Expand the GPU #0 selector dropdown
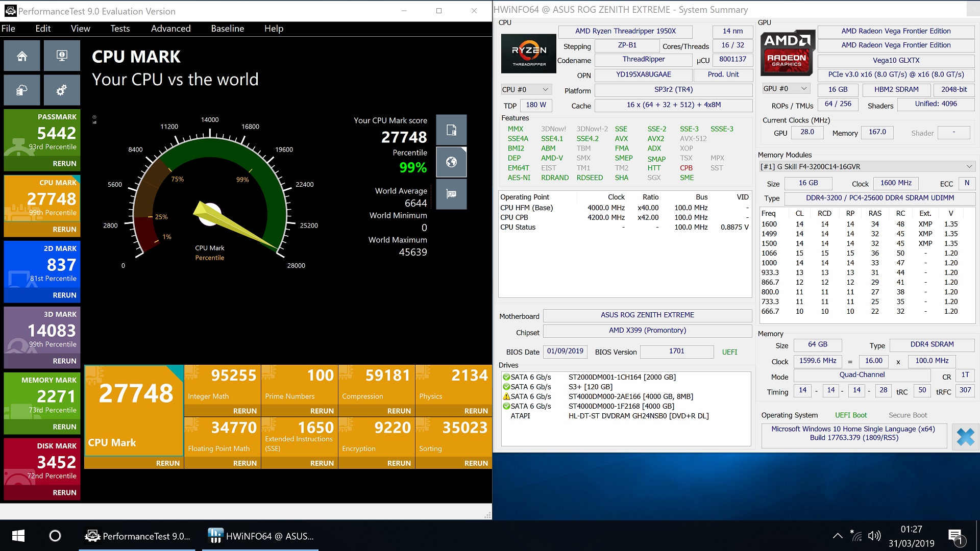 [x=786, y=89]
